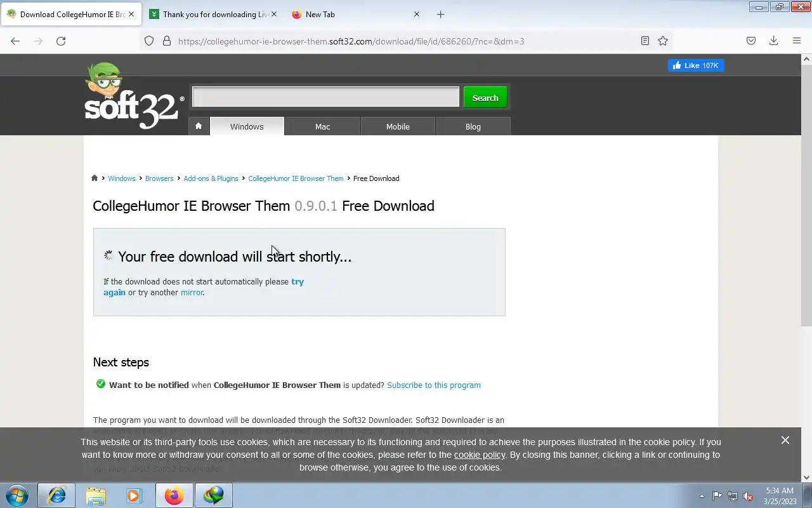Switch to 'Thank you for downloading' tab
The height and width of the screenshot is (508, 812).
click(x=214, y=14)
